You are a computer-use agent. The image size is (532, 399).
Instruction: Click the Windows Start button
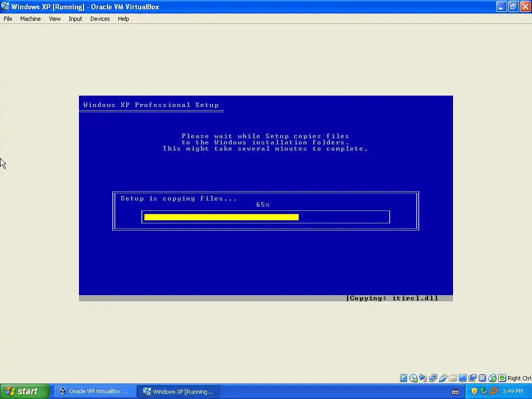[x=25, y=392]
